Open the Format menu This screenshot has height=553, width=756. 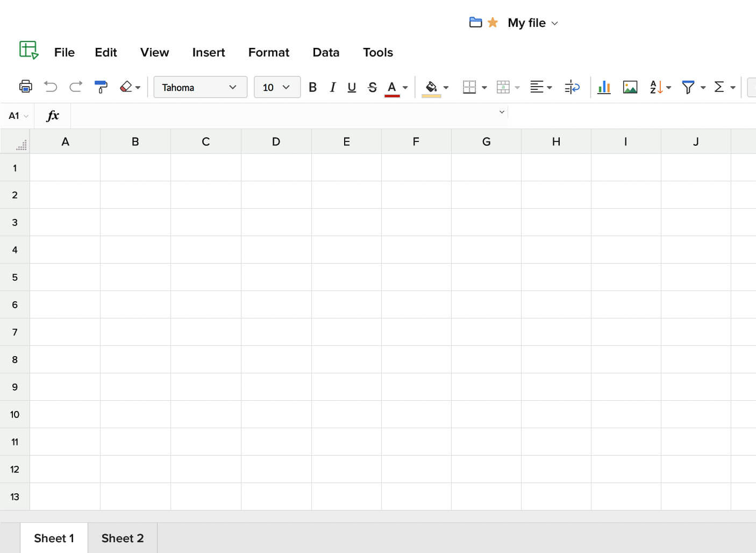point(269,52)
